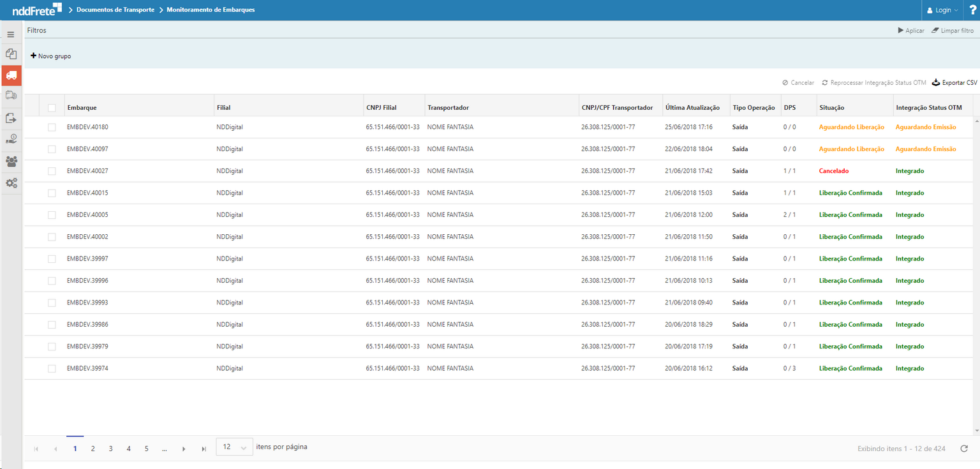Viewport: 980px width, 469px height.
Task: Go to page 3 of results
Action: pyautogui.click(x=110, y=449)
